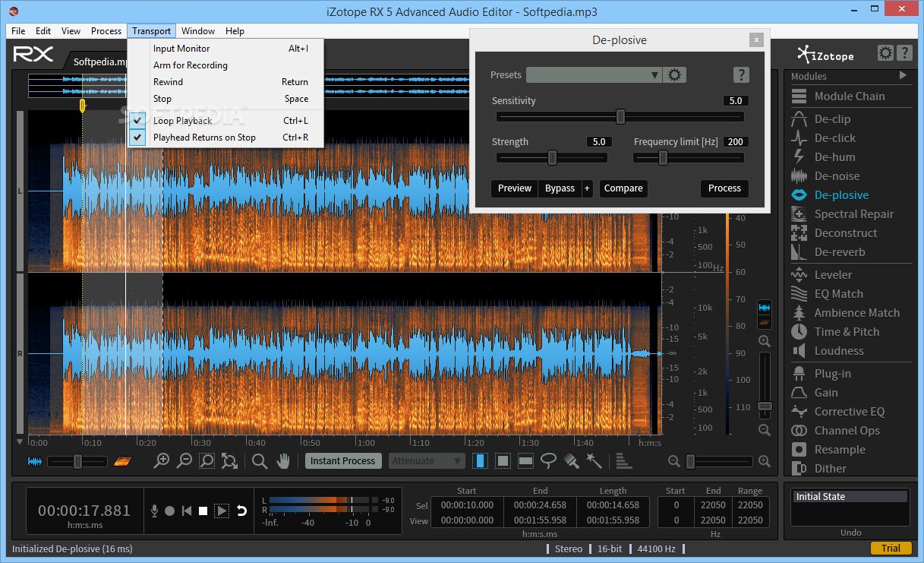Open the De-clip module
The width and height of the screenshot is (924, 563).
tap(832, 119)
